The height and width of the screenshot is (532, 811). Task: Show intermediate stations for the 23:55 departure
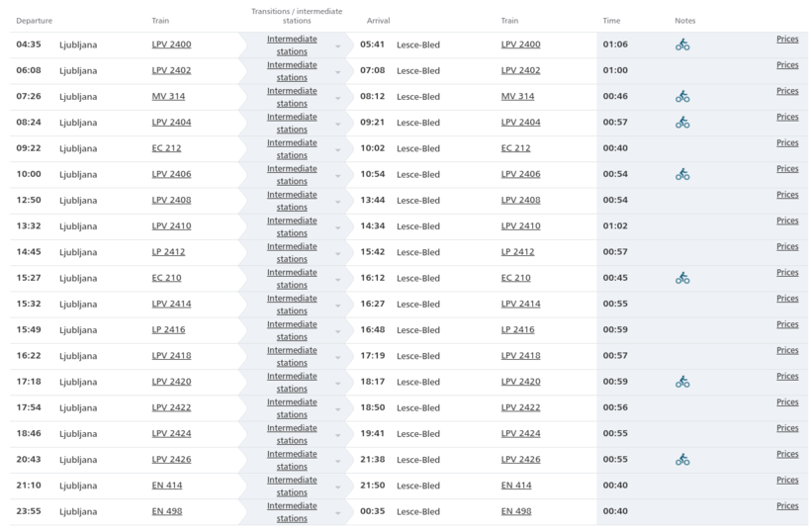click(x=293, y=511)
